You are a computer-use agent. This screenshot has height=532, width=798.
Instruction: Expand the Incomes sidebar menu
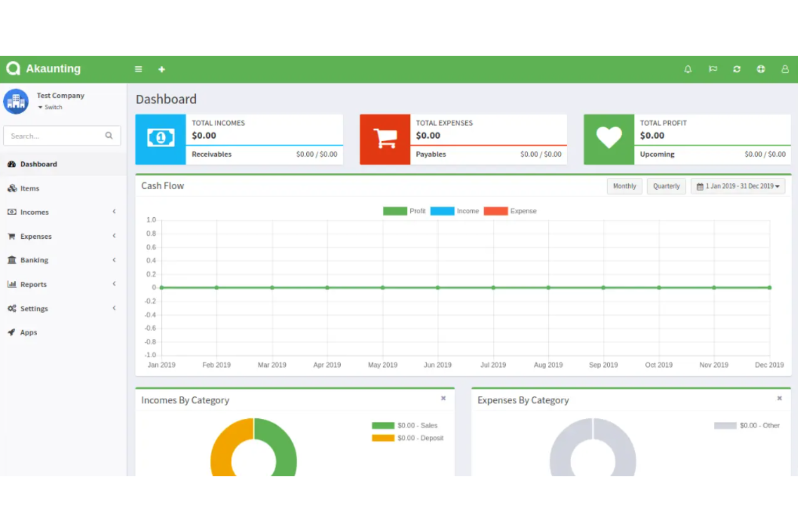[35, 212]
